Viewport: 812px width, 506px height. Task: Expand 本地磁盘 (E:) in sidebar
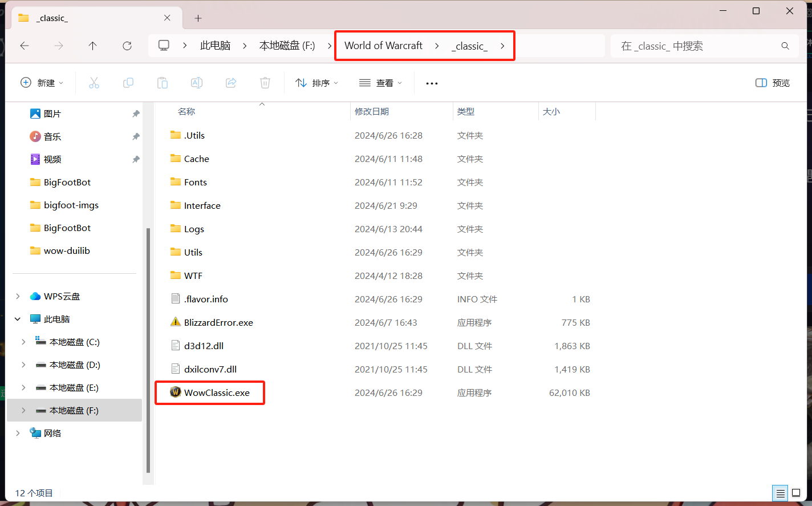point(23,387)
